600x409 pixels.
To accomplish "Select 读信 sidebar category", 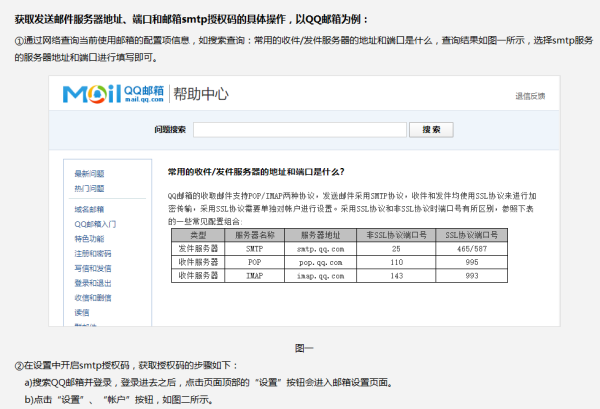I will pyautogui.click(x=81, y=311).
